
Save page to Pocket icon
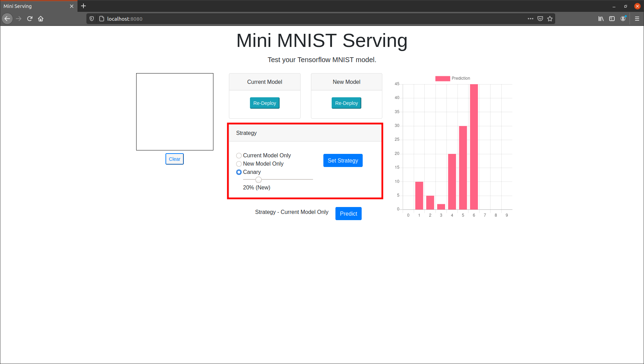(x=540, y=19)
